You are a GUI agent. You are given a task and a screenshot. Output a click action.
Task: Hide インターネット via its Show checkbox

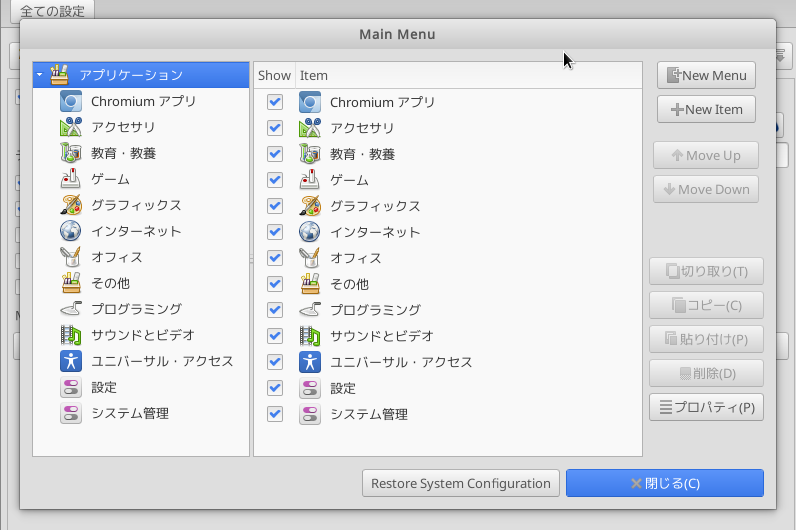[x=275, y=232]
